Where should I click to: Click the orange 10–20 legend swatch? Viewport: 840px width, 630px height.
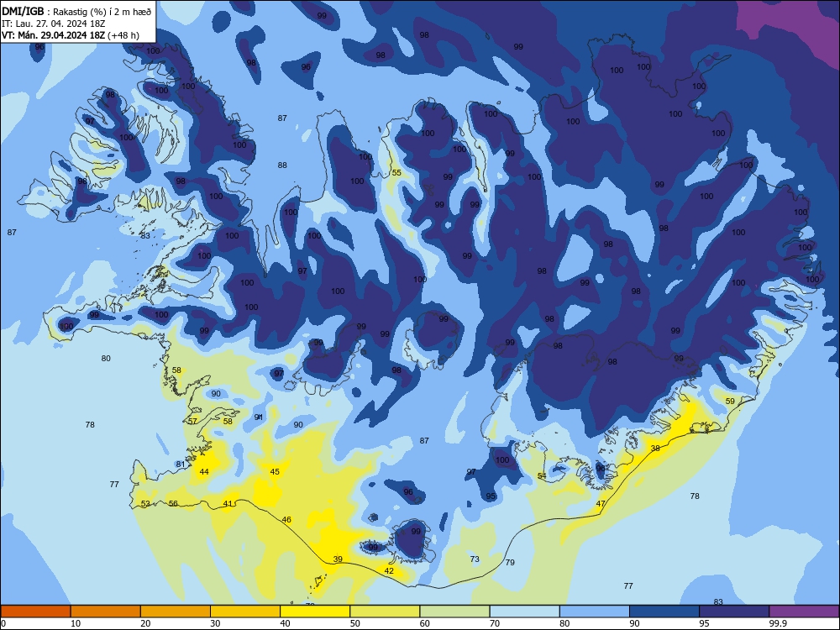(106, 612)
